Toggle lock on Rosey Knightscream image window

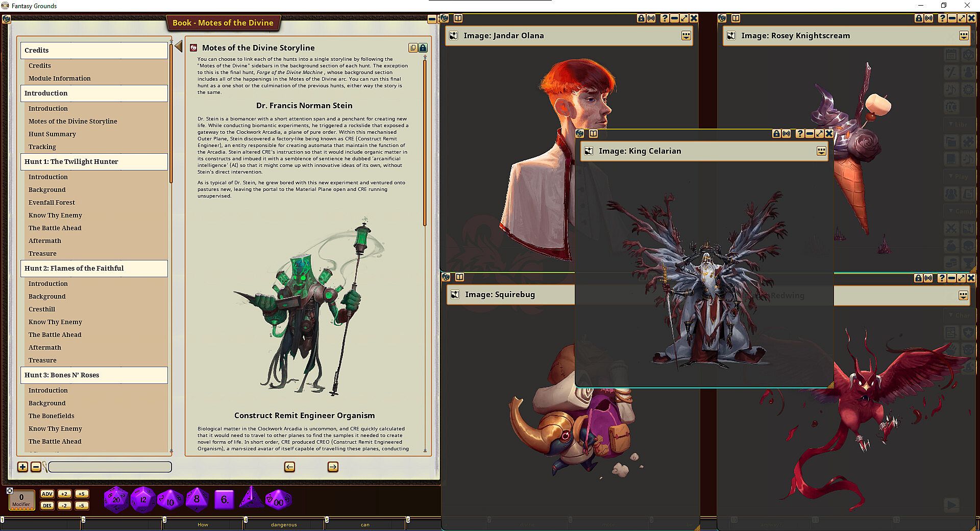(x=919, y=18)
